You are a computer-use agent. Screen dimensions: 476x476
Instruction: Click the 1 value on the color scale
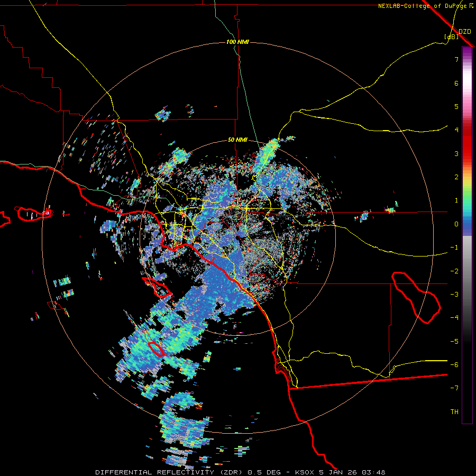(x=456, y=200)
